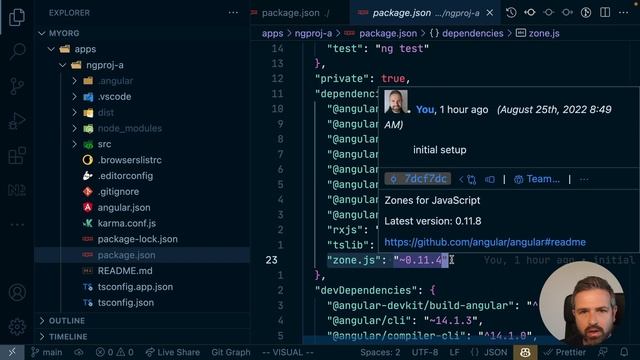Click the You author link in hover
Viewport: 640px width, 360px height.
click(x=425, y=110)
